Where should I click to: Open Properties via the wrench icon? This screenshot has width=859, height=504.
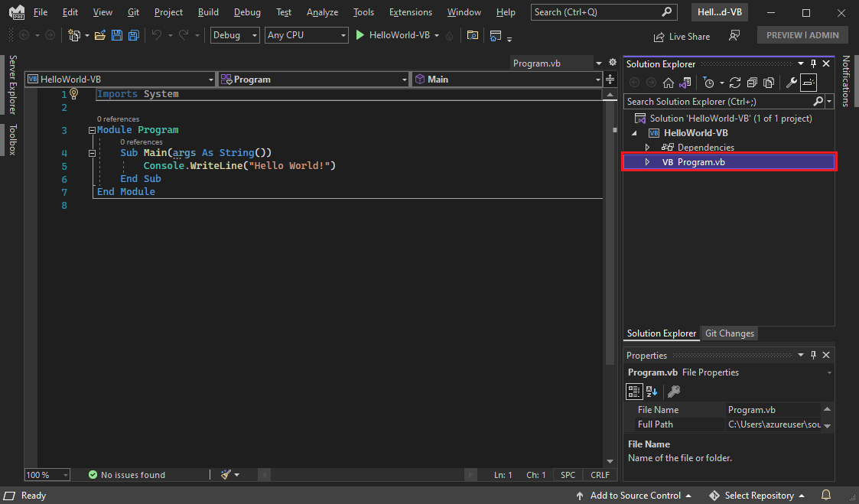[x=790, y=83]
